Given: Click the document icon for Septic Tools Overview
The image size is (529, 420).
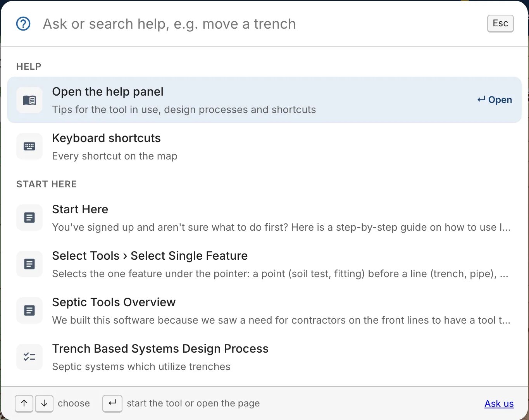Looking at the screenshot, I should [29, 310].
